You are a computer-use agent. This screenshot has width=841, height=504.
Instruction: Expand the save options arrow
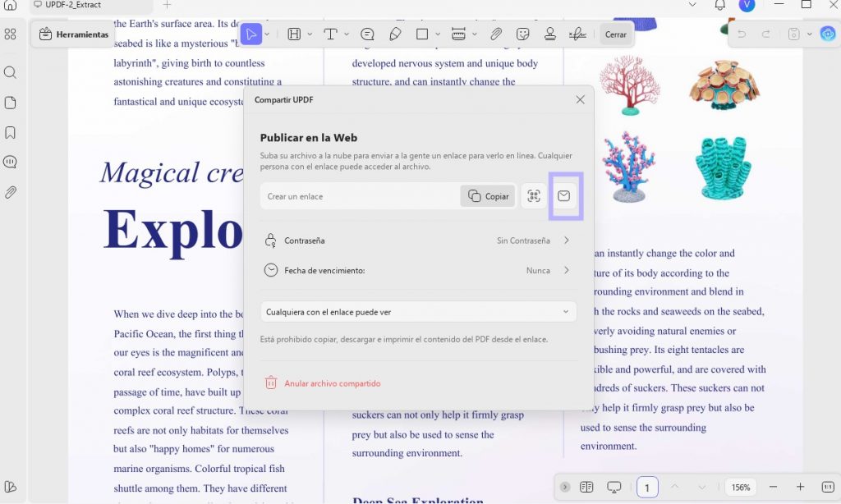click(x=809, y=34)
